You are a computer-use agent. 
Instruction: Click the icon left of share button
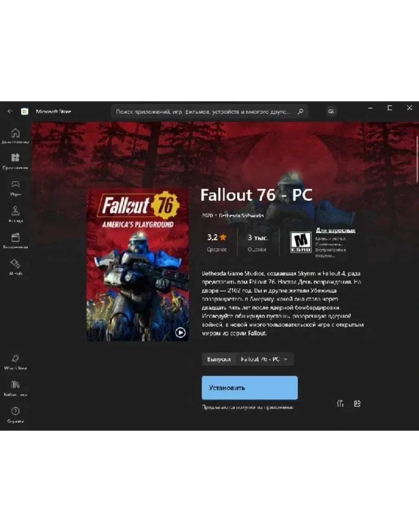[x=340, y=403]
